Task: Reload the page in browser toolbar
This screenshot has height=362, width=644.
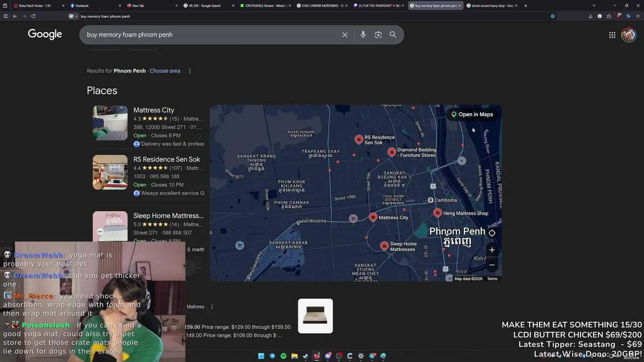Action: (x=33, y=16)
